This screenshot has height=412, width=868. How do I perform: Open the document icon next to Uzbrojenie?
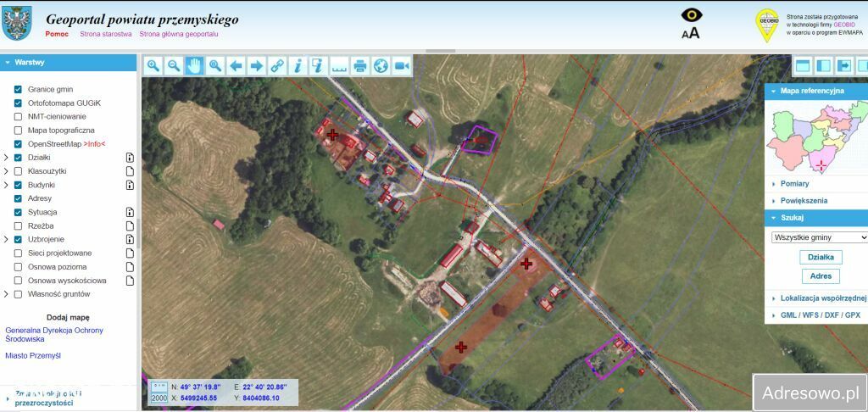[130, 239]
